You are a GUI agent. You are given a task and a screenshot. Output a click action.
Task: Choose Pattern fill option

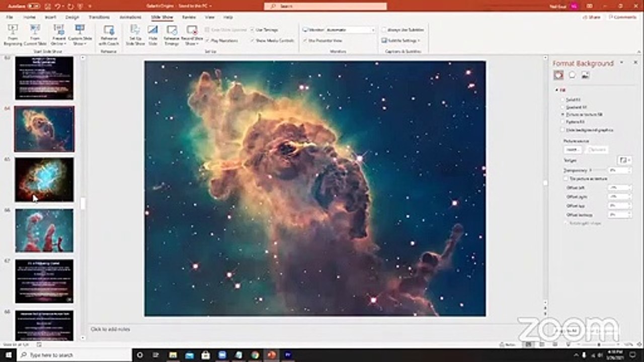[573, 122]
